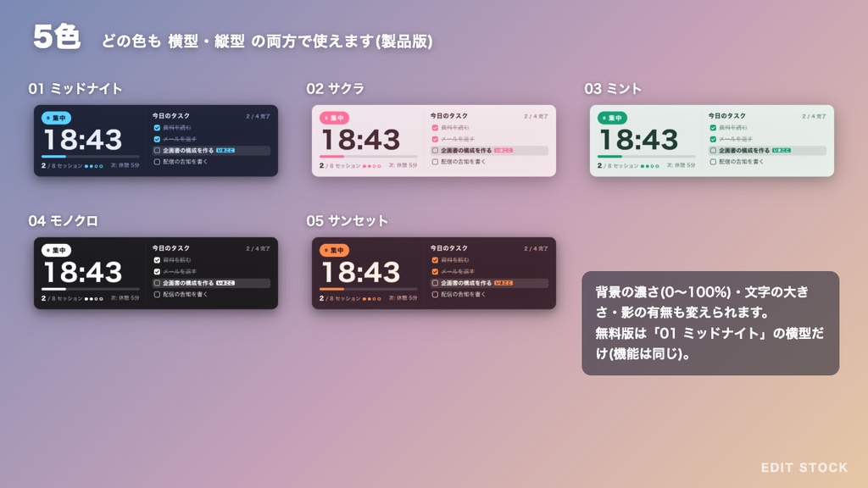The height and width of the screenshot is (488, 868).
Task: Uncheck メールを返す in the サンセット widget
Action: [x=435, y=272]
